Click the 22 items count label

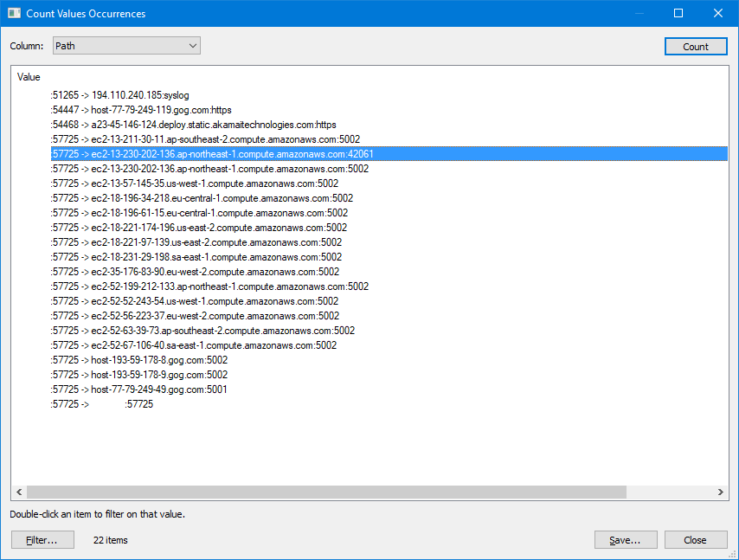[110, 540]
